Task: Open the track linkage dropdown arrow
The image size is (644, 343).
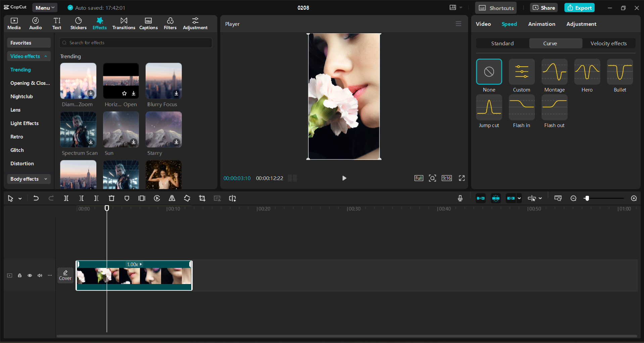Action: 519,198
